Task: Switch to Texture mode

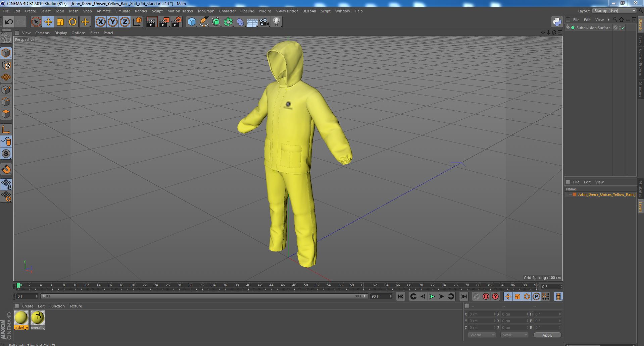Action: click(6, 65)
